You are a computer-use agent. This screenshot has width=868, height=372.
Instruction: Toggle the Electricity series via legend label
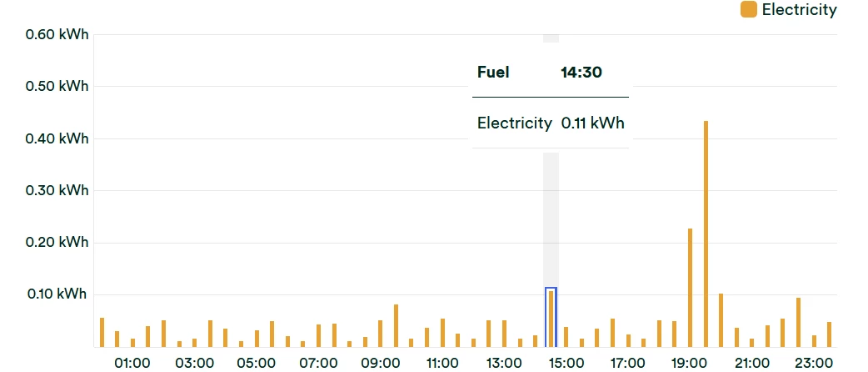click(x=799, y=10)
